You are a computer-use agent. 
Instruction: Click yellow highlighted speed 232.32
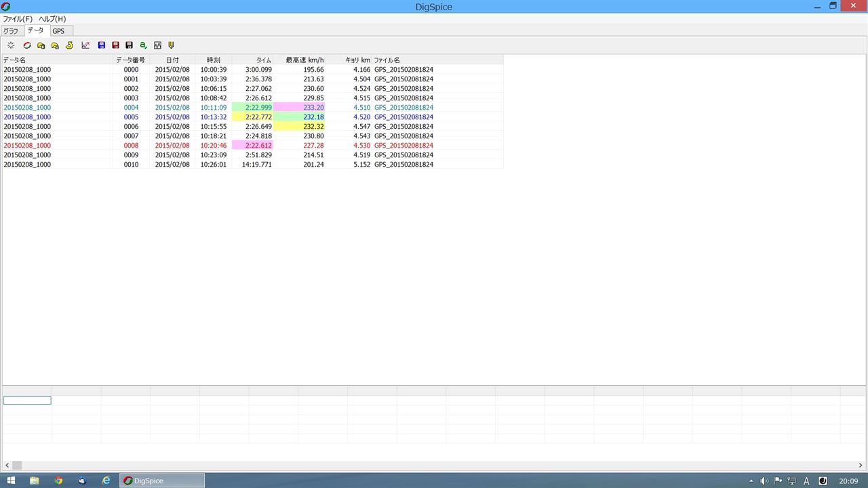(x=299, y=127)
